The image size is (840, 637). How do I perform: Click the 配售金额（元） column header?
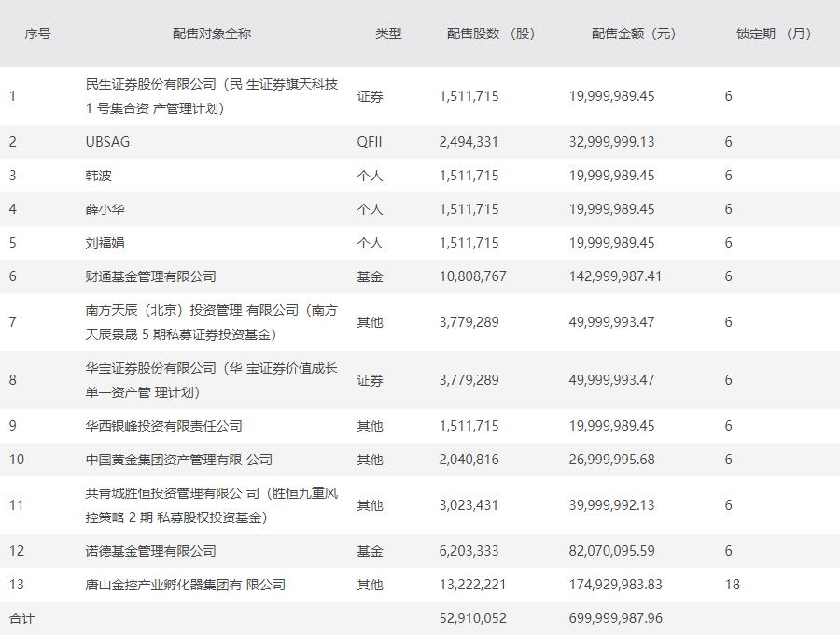pyautogui.click(x=634, y=34)
